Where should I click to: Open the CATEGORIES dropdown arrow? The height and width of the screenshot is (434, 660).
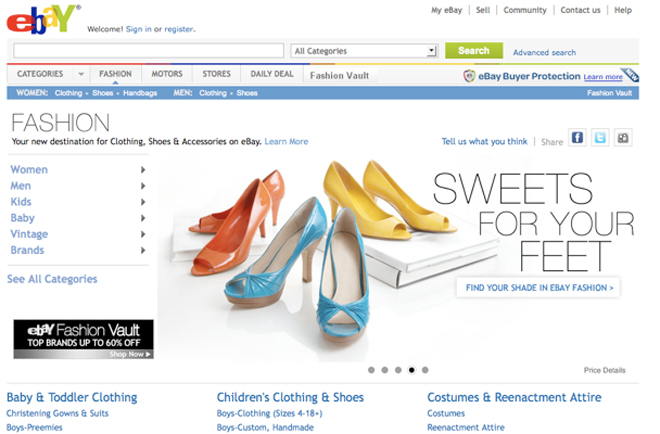(x=81, y=74)
